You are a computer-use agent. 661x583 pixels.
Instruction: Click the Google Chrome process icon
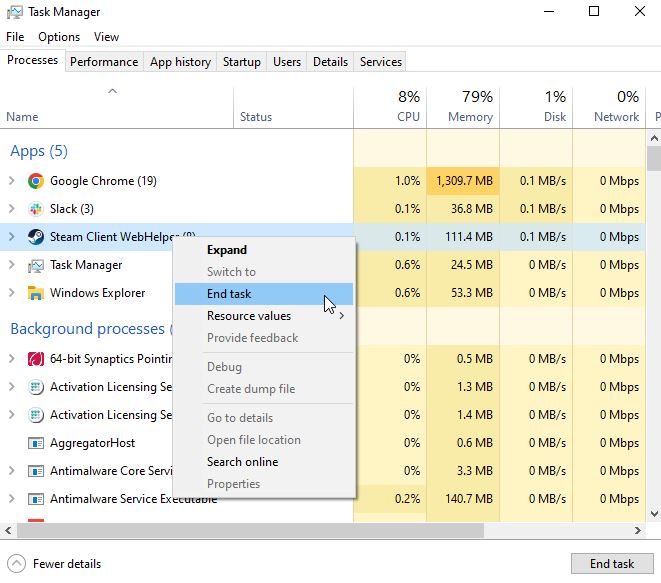pos(36,181)
